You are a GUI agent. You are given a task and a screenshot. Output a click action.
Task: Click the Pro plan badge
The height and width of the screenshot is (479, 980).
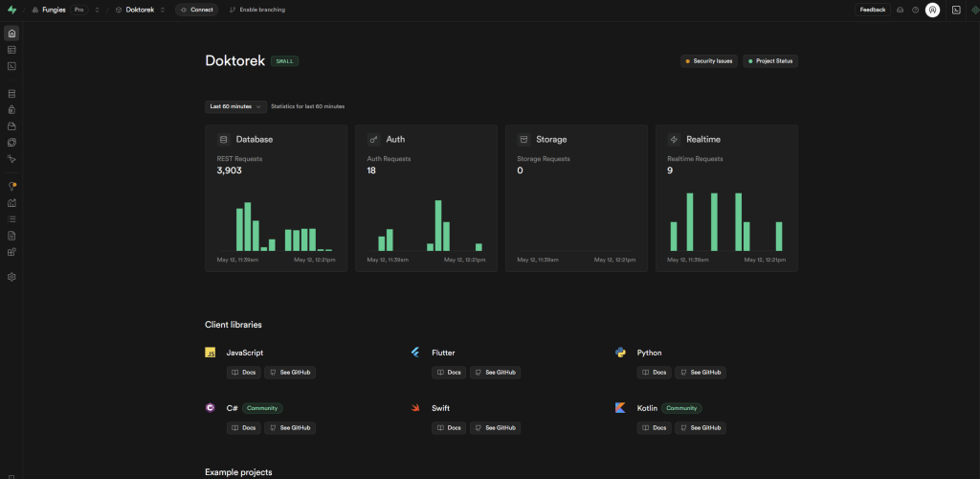(79, 10)
